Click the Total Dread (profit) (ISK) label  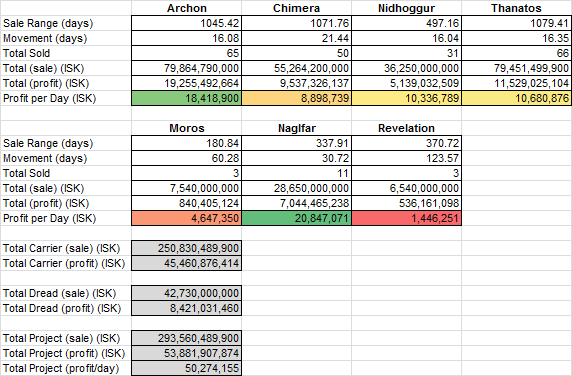click(62, 309)
